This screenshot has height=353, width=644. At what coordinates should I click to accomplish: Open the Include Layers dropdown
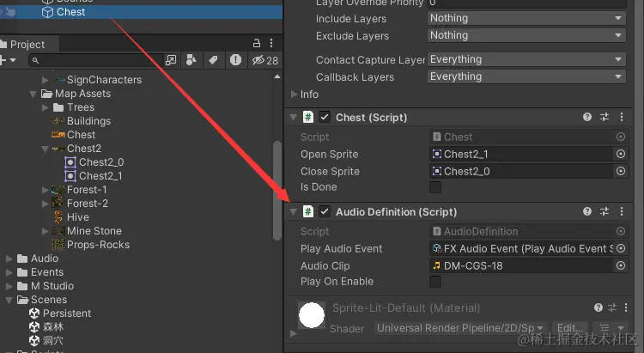click(526, 18)
